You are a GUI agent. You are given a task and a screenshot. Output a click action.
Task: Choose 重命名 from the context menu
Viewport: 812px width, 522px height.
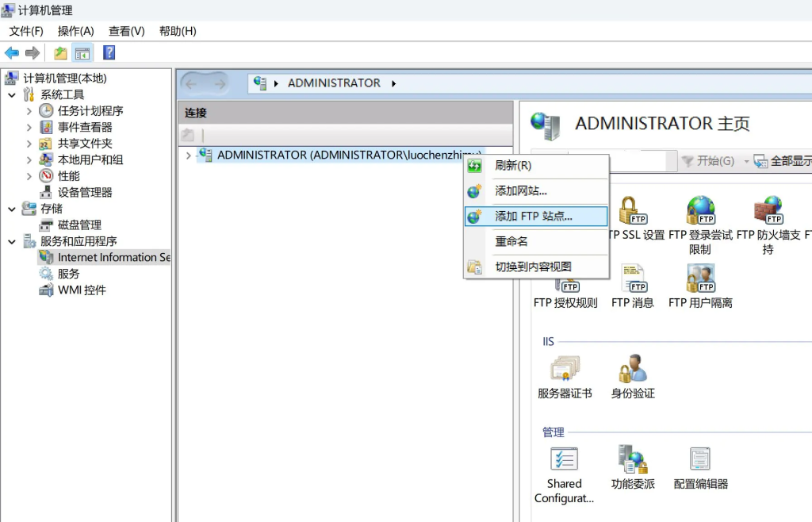click(x=536, y=241)
